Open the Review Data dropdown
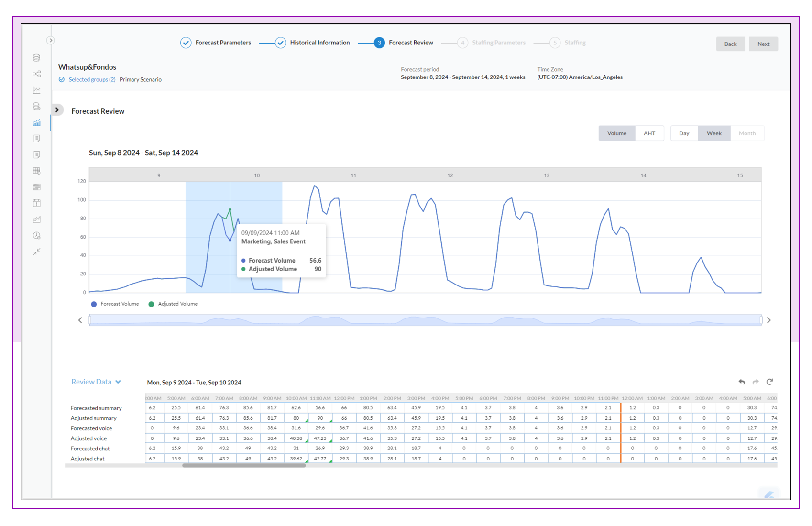Viewport: 812px width, 526px height. coord(96,382)
